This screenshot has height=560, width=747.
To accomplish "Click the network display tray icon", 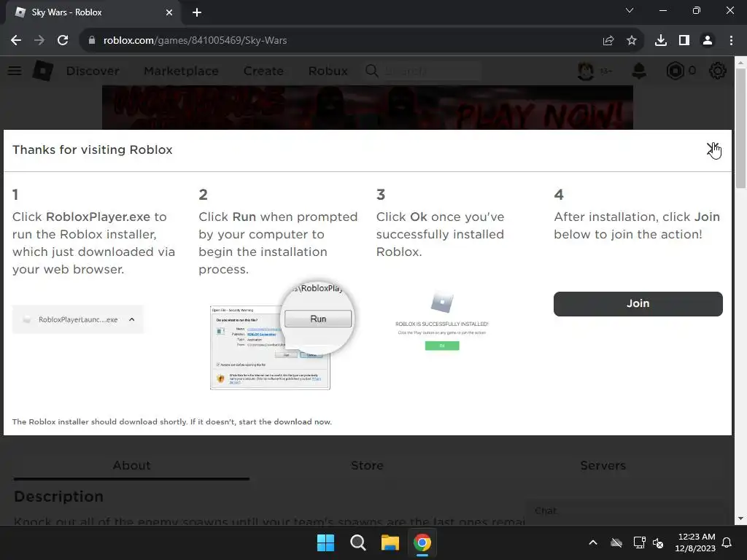I will pyautogui.click(x=639, y=542).
